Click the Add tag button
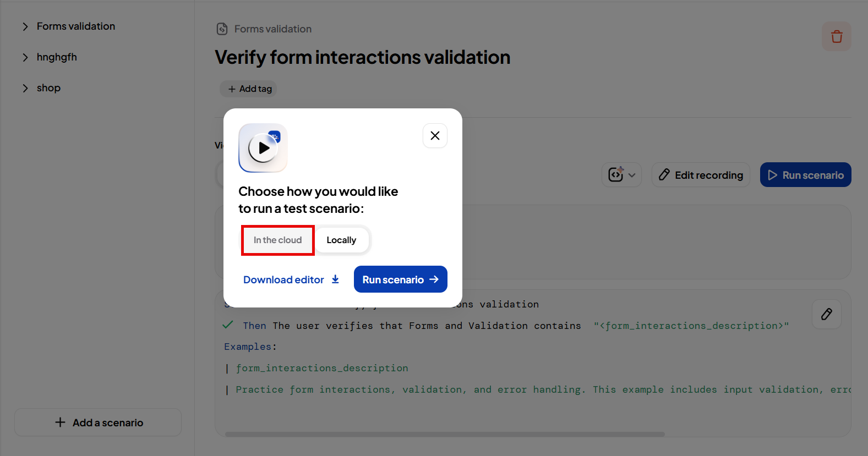Screen dimensions: 868x456 248,89
